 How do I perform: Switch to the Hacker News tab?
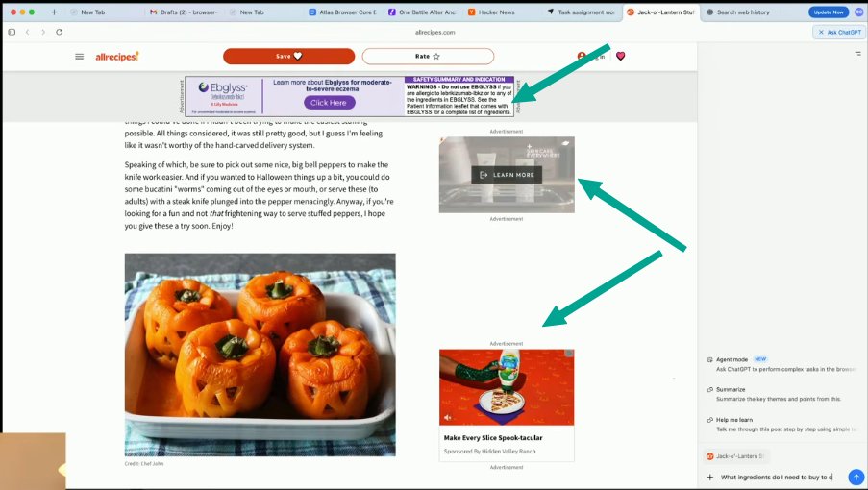[x=491, y=12]
